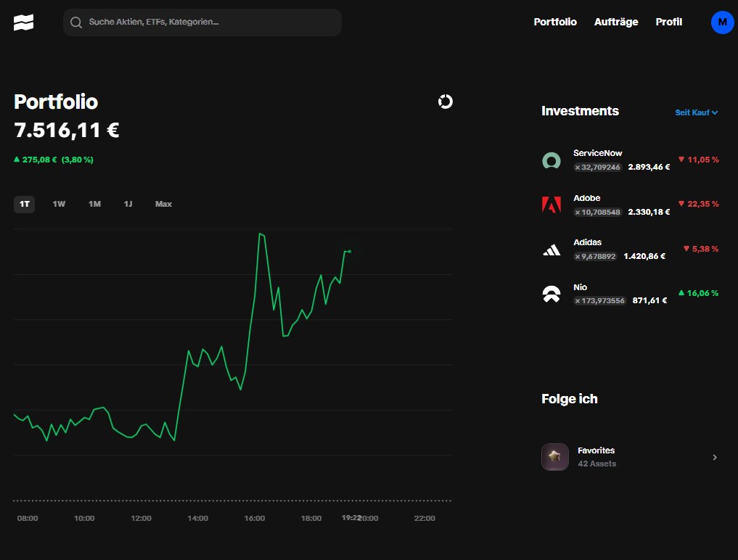
Task: Open the Adidas investment name
Action: (587, 242)
